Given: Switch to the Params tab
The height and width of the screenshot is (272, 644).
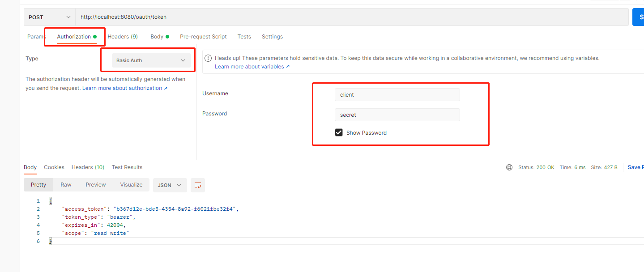Looking at the screenshot, I should click(x=37, y=37).
